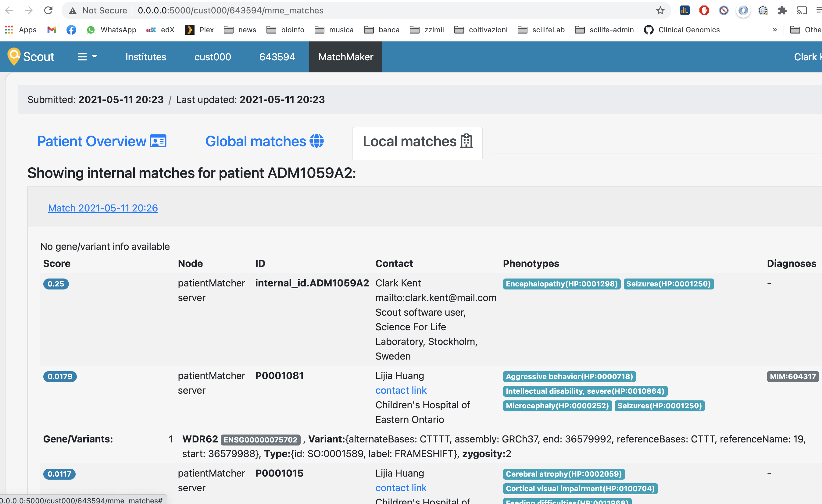Show hidden bookmarks with the double chevron

[x=775, y=30]
